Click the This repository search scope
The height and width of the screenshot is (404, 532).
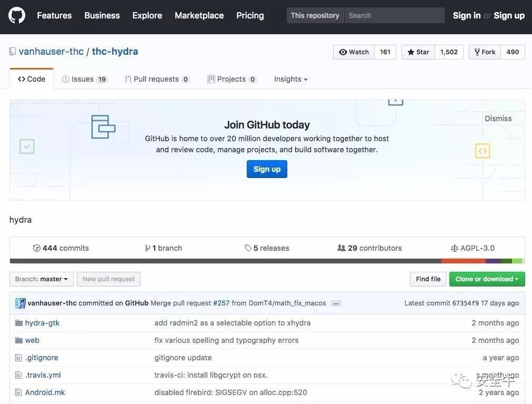pos(315,15)
